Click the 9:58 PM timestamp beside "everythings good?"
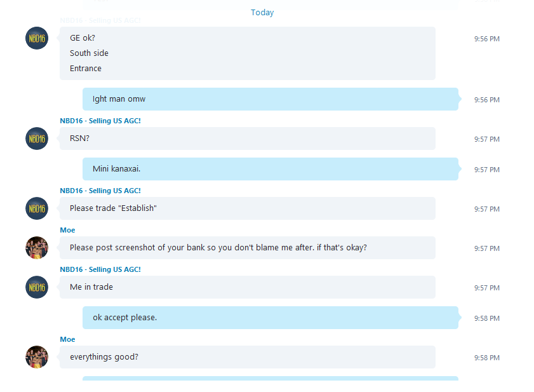Image resolution: width=534 pixels, height=392 pixels. [x=487, y=358]
